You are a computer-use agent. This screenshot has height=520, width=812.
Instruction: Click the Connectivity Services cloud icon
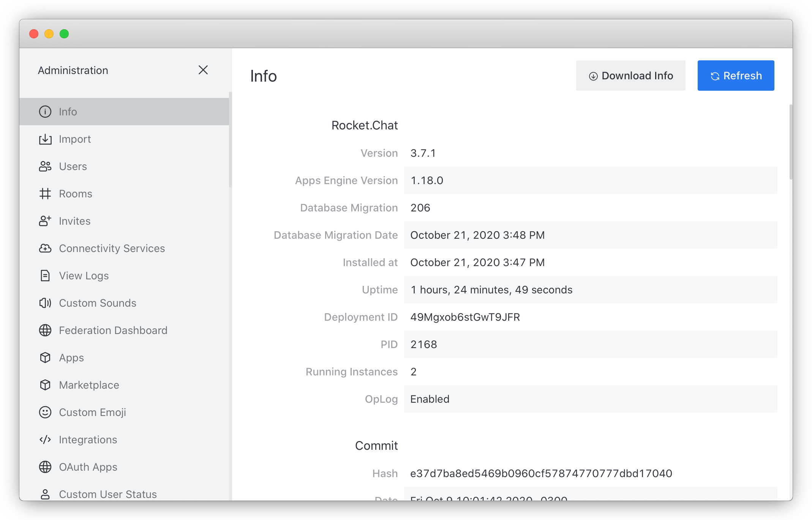pos(45,248)
